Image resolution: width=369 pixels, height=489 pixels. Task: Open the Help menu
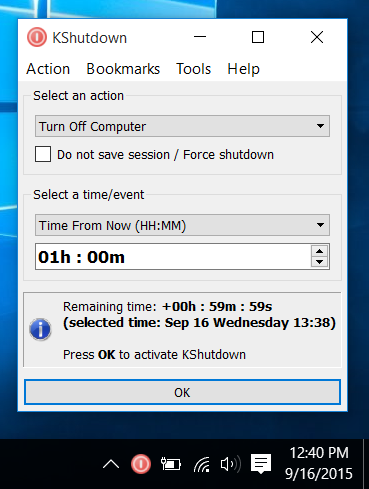coord(243,69)
